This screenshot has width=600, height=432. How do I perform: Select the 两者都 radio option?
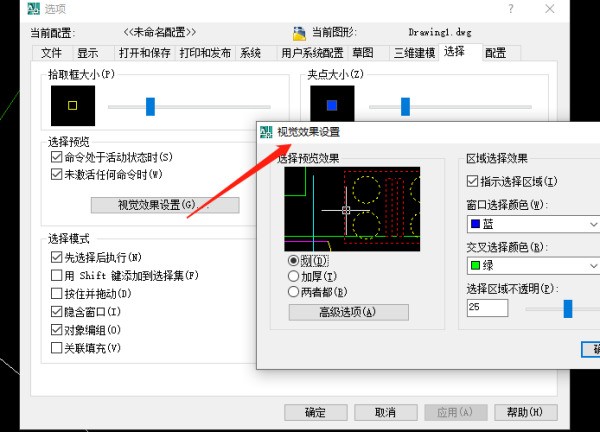(293, 292)
